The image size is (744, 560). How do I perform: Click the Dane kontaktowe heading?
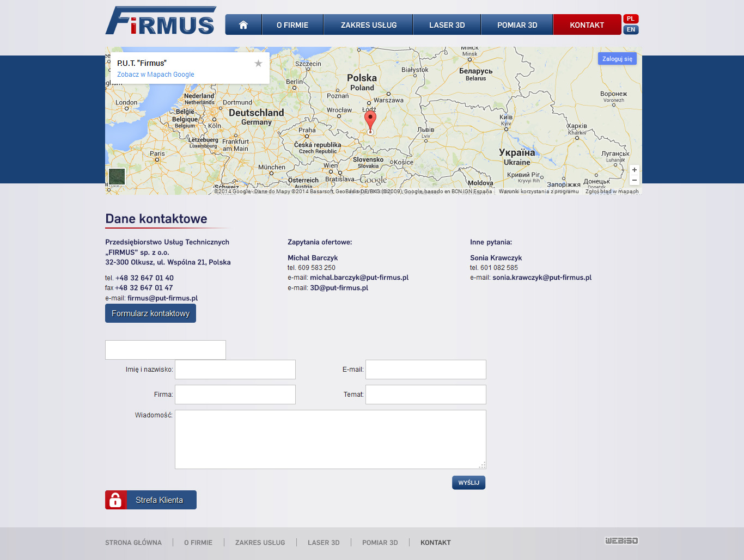[x=156, y=219]
